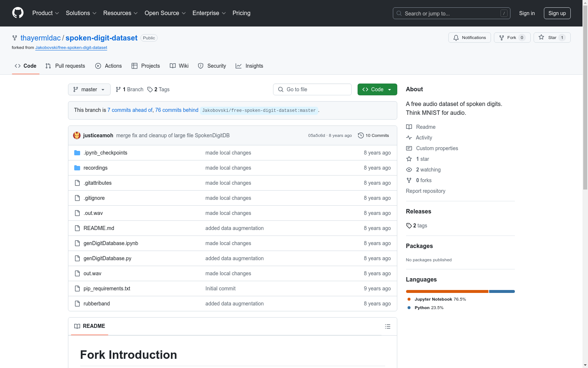The width and height of the screenshot is (588, 368).
Task: Click the Search or jump to field
Action: [452, 13]
